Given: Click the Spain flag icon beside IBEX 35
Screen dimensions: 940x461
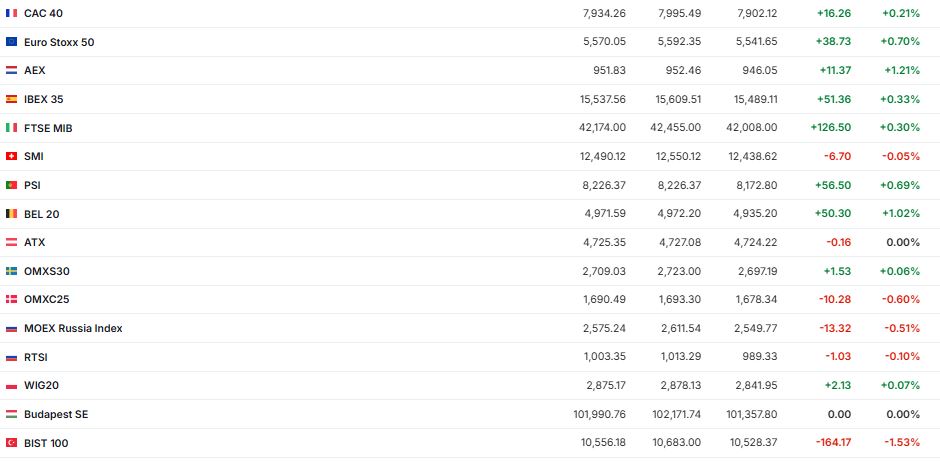Looking at the screenshot, I should pos(11,99).
